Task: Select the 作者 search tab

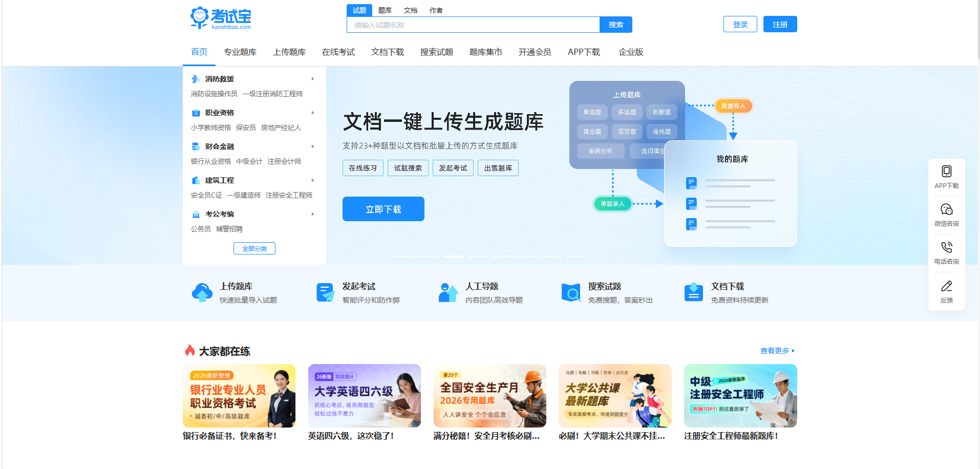Action: pos(436,10)
